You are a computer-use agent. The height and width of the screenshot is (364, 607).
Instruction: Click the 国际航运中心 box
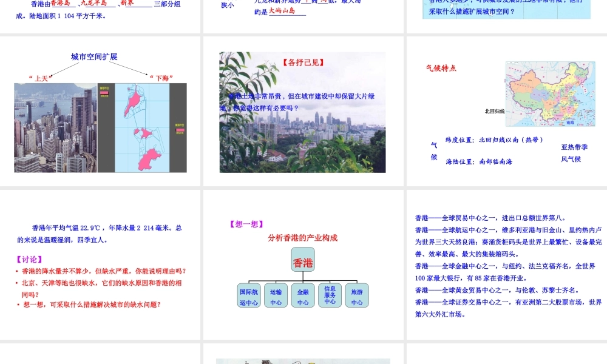tap(249, 295)
